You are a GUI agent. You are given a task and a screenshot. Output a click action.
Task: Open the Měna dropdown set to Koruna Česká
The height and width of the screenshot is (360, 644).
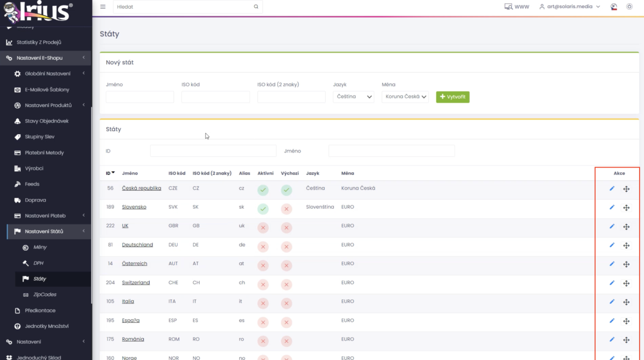click(x=405, y=97)
